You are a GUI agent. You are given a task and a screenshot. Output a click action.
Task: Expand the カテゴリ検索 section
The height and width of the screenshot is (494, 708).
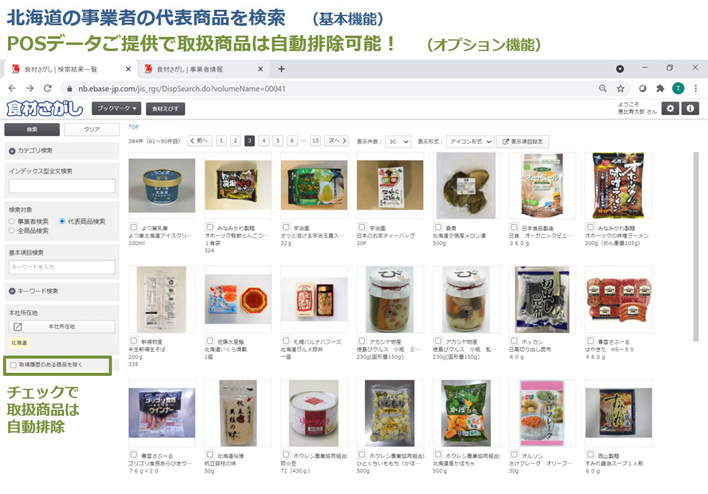pyautogui.click(x=61, y=150)
